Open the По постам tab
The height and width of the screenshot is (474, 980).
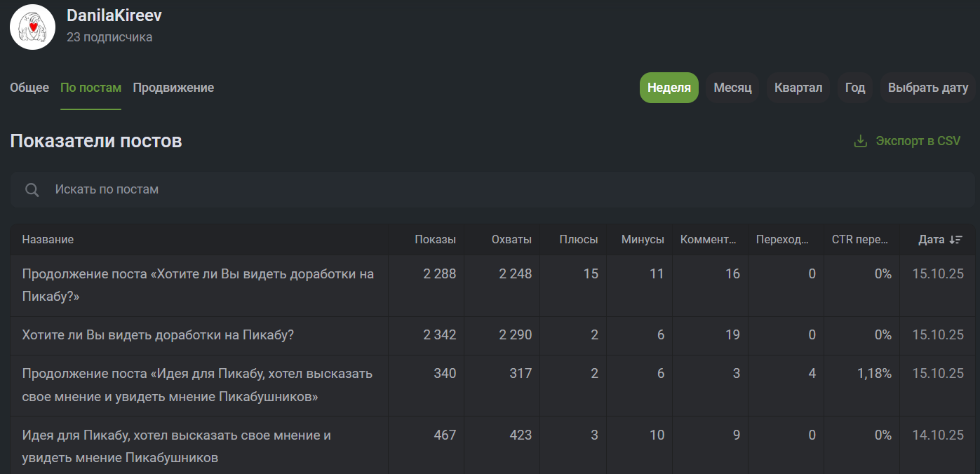click(x=90, y=88)
